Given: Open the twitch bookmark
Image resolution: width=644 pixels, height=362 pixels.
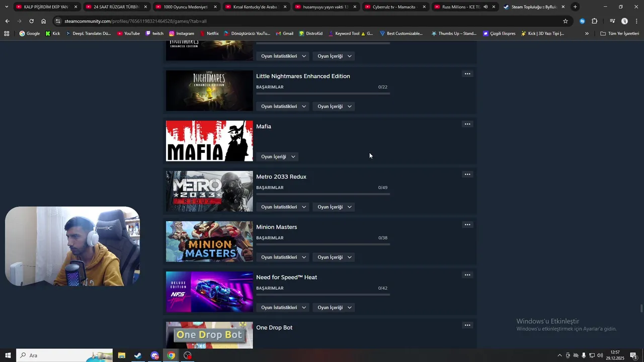Looking at the screenshot, I should coord(154,34).
